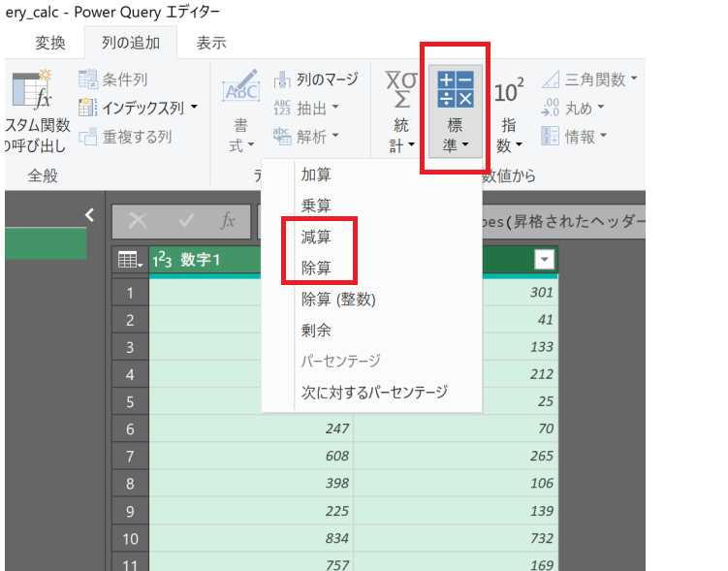
Task: Click the 数字1 column header
Action: pyautogui.click(x=208, y=260)
